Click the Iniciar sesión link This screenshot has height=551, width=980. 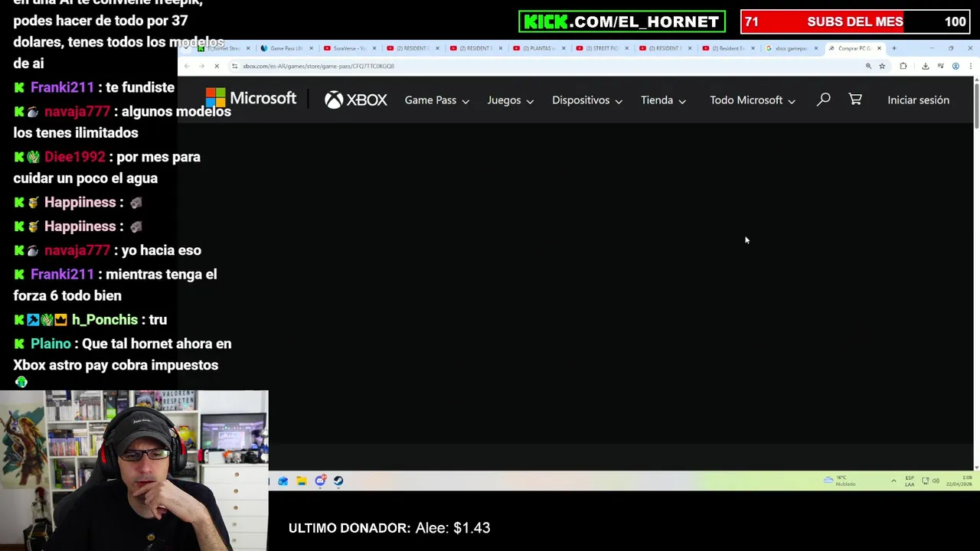coord(918,100)
